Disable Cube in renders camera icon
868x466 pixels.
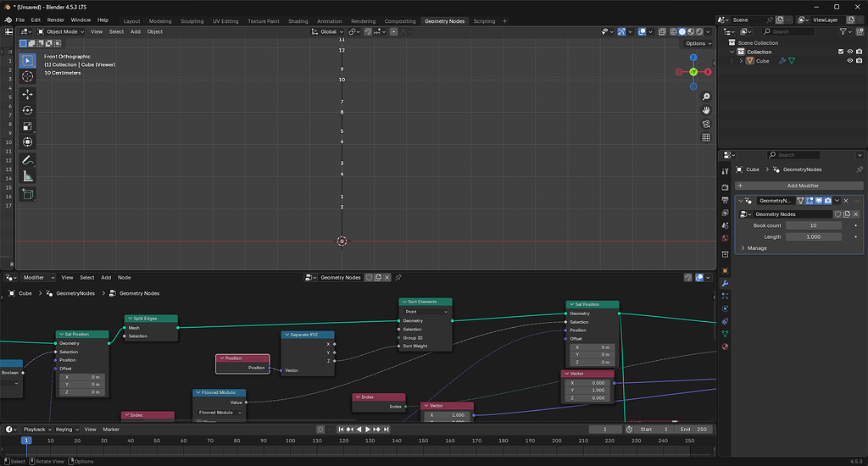click(860, 61)
